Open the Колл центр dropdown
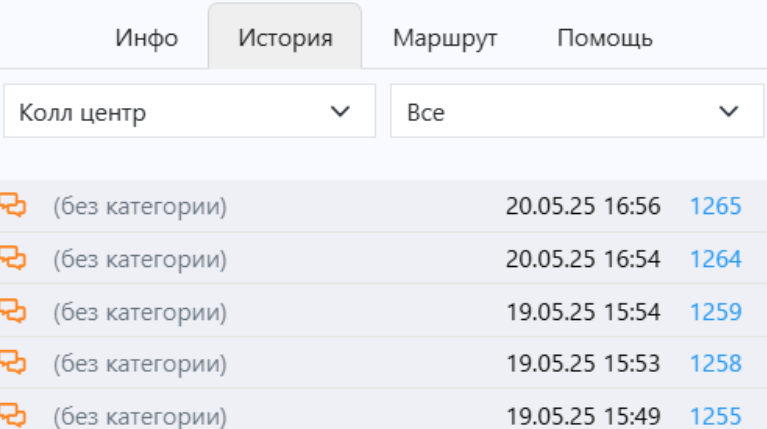Image resolution: width=767 pixels, height=429 pixels. tap(189, 111)
